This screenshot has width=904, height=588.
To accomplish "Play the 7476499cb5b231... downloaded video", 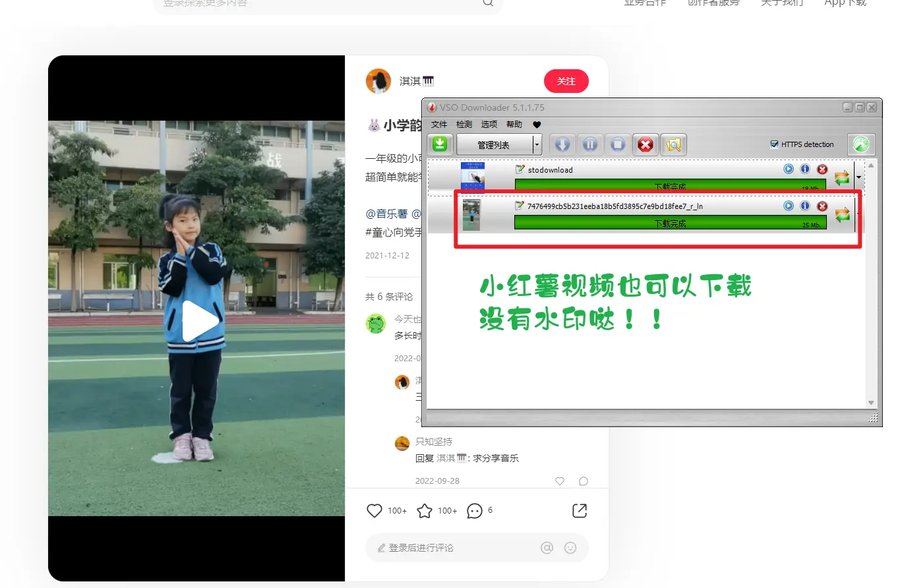I will (x=789, y=206).
